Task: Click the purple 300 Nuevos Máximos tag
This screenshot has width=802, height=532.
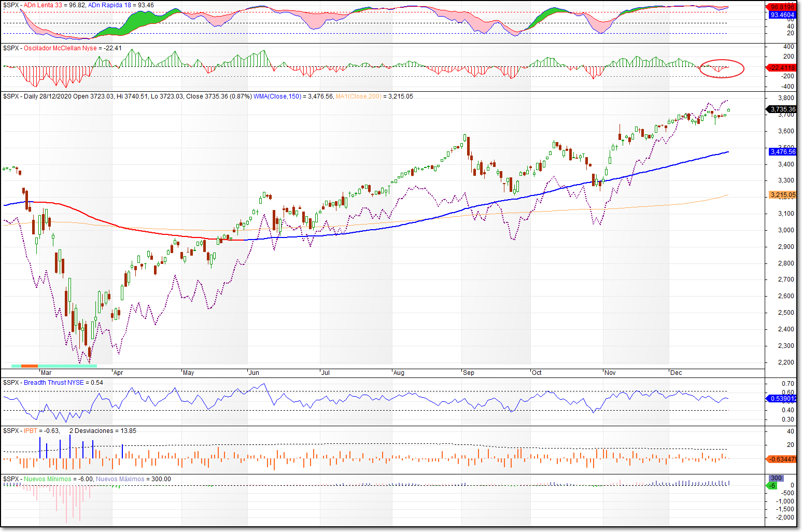Action: pos(776,478)
